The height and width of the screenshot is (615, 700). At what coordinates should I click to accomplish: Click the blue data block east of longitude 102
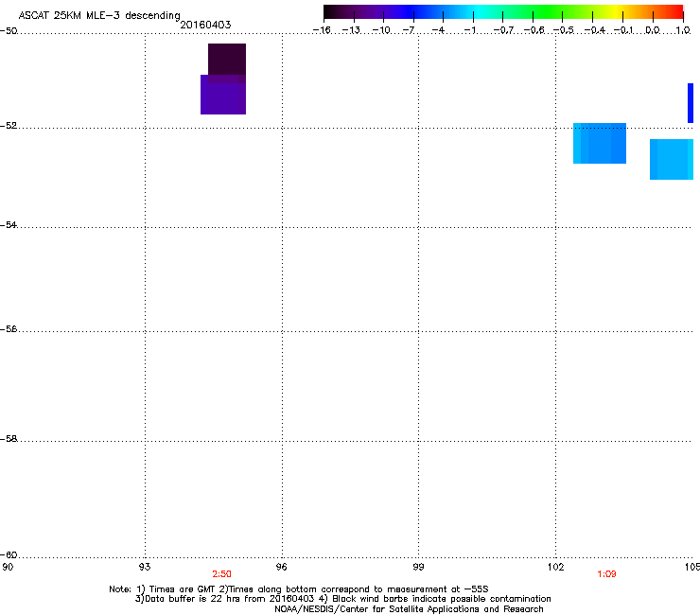click(600, 144)
